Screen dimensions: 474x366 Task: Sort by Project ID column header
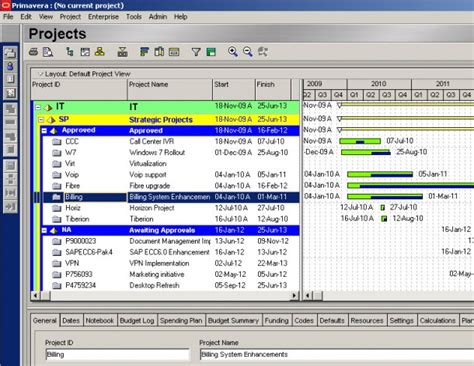coord(79,89)
